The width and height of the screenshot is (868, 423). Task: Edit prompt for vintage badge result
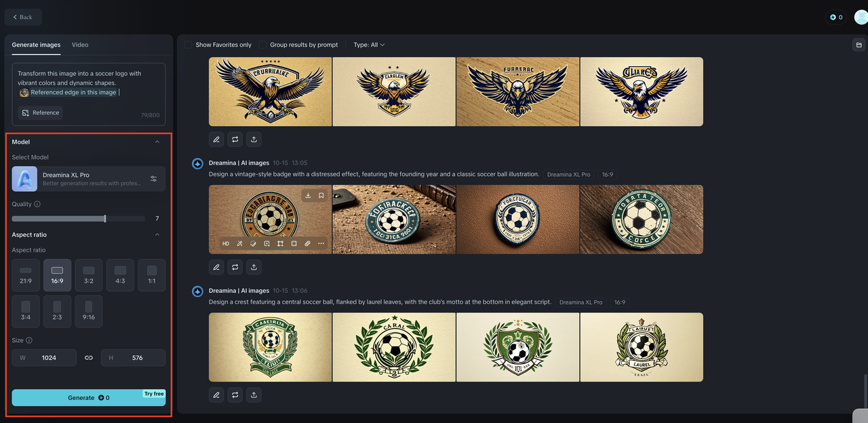(216, 267)
